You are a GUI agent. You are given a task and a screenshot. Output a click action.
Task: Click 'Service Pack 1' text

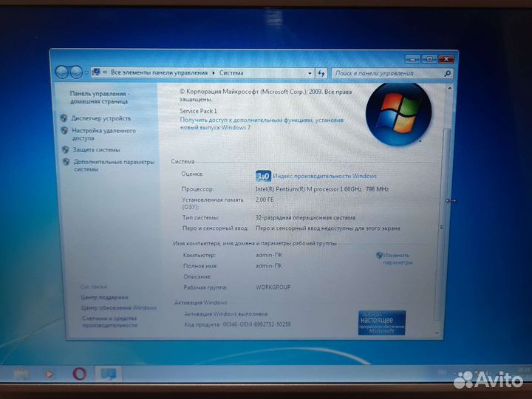click(199, 111)
